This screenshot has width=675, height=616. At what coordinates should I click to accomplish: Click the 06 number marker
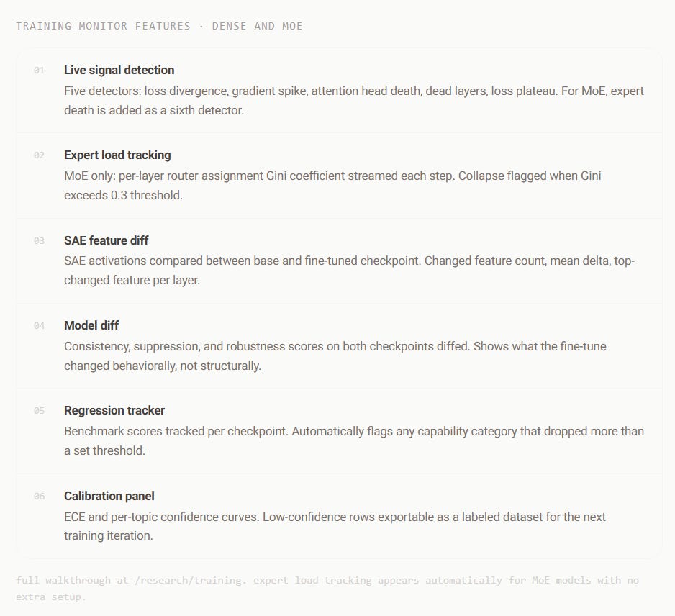click(x=39, y=496)
